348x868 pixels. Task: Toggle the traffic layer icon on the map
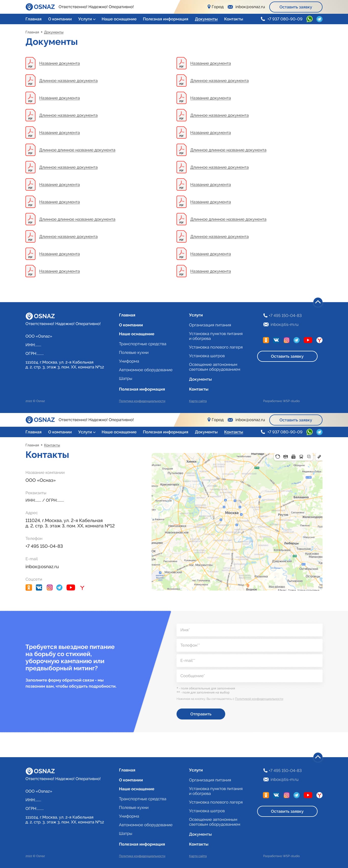[278, 457]
